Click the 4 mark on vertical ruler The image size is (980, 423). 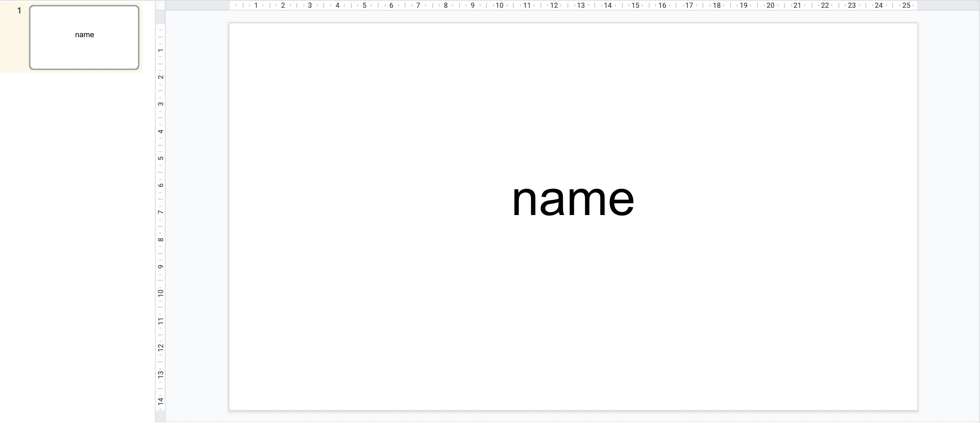click(161, 131)
